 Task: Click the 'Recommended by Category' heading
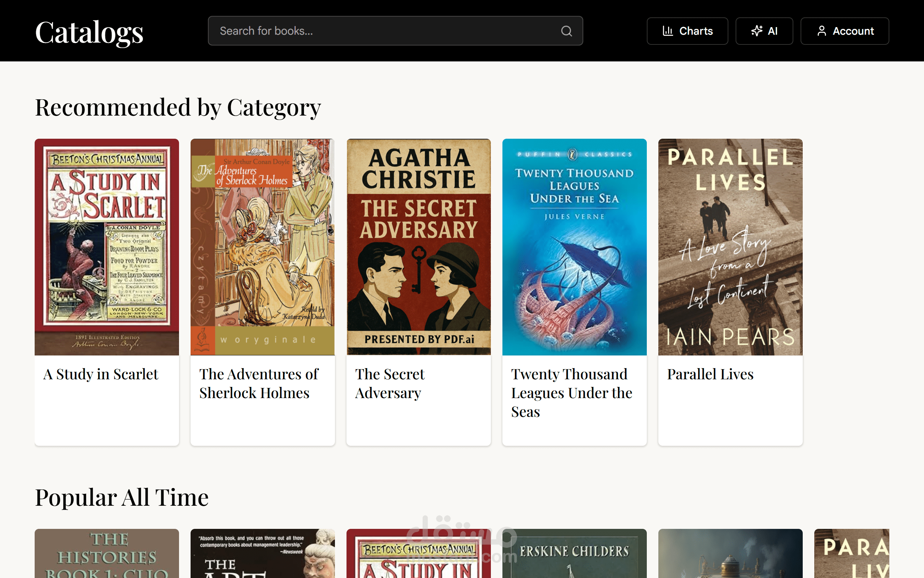pos(178,107)
